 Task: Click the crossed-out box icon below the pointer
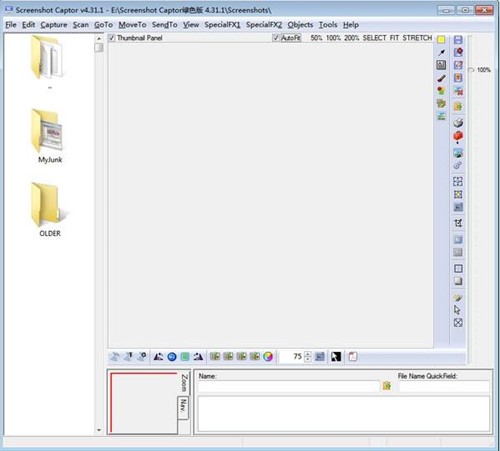pyautogui.click(x=458, y=323)
